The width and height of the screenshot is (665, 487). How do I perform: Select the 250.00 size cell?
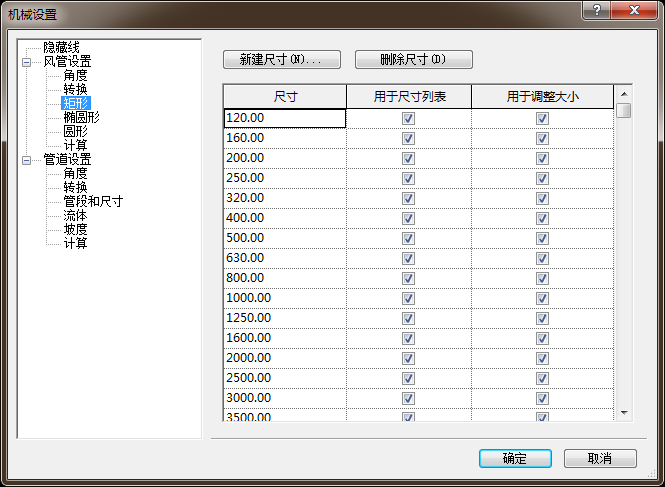[x=285, y=178]
